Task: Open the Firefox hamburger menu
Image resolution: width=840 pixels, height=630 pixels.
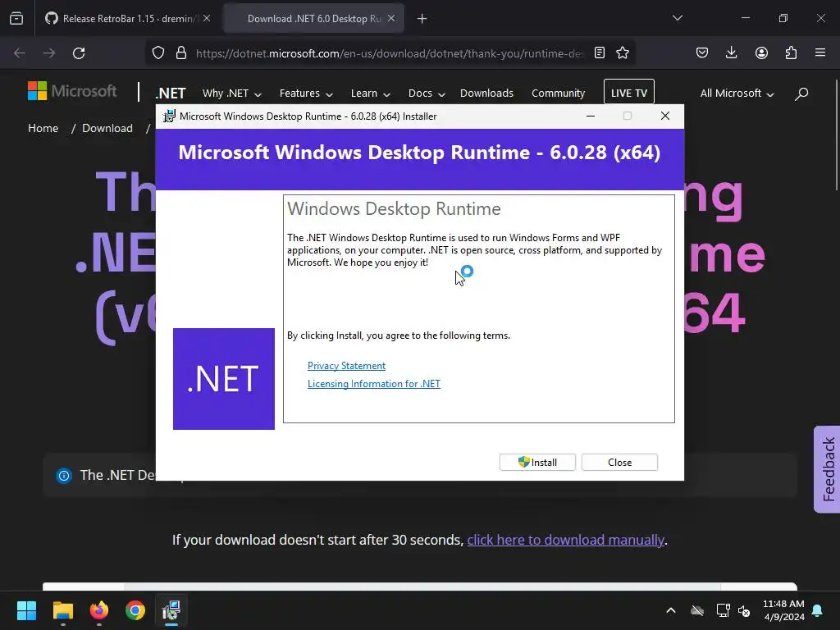Action: [820, 52]
